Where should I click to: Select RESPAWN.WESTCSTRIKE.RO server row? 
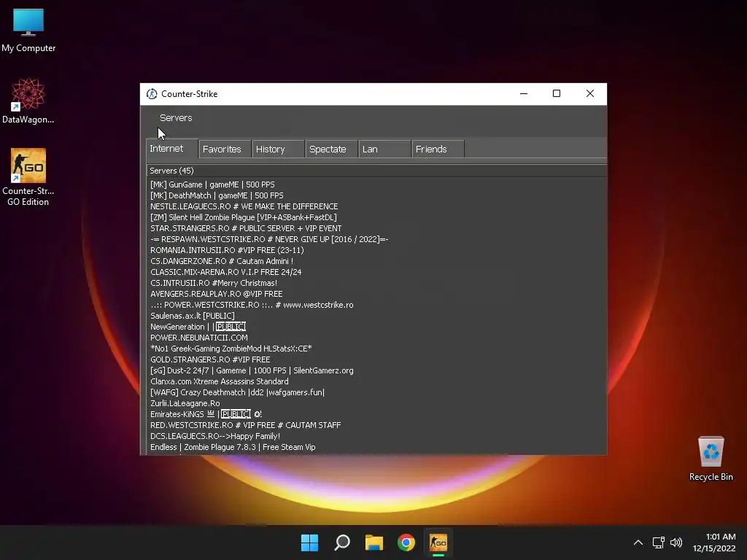[x=376, y=239]
